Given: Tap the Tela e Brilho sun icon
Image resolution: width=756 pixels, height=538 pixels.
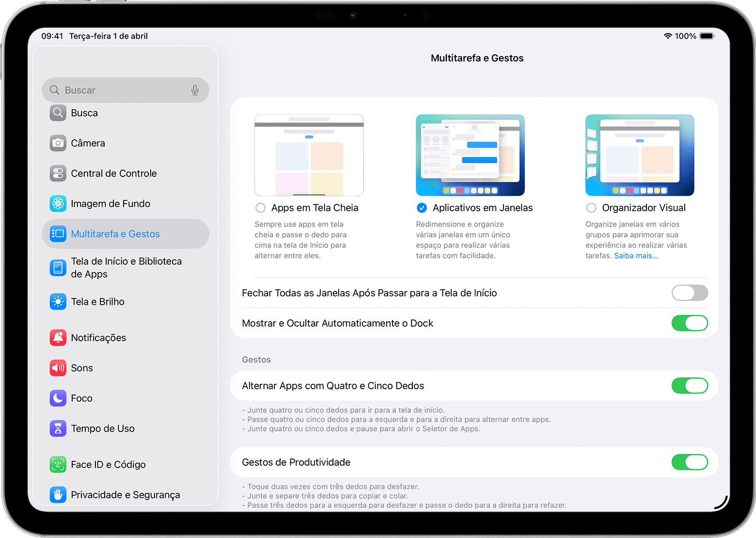Looking at the screenshot, I should coord(58,301).
